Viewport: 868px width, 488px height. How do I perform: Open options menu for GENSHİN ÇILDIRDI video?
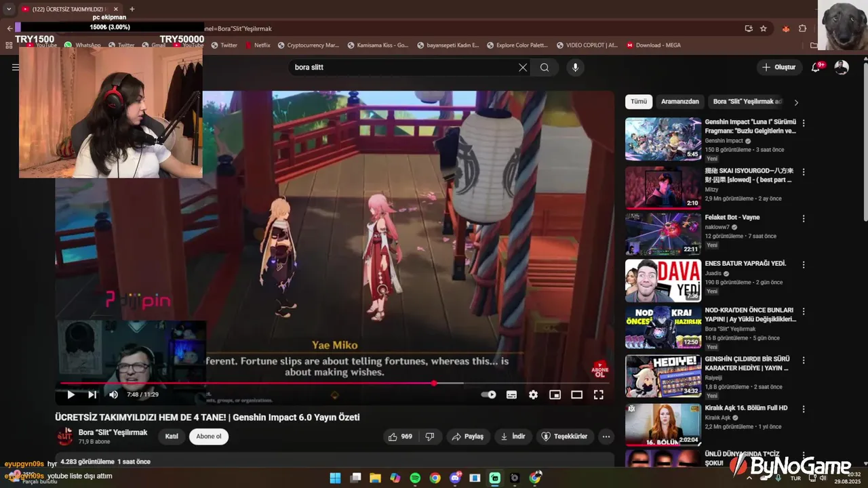pos(804,360)
